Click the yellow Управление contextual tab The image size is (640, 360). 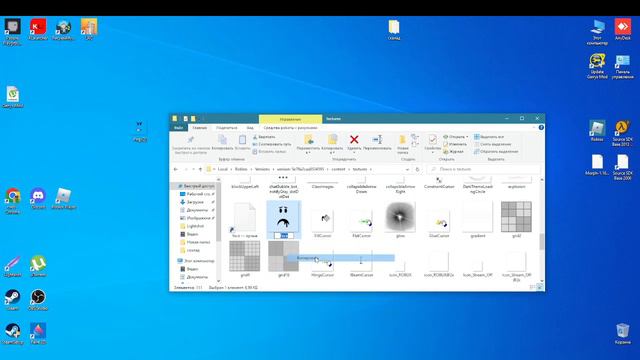pos(290,119)
